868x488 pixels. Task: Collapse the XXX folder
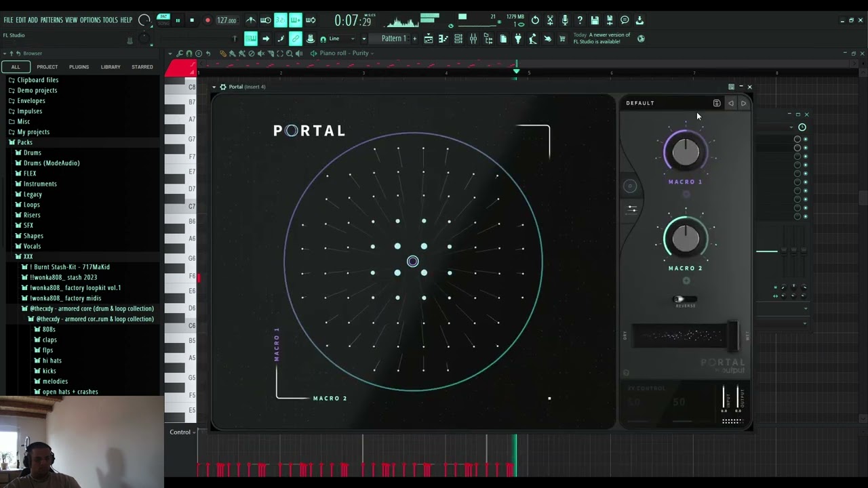point(28,257)
